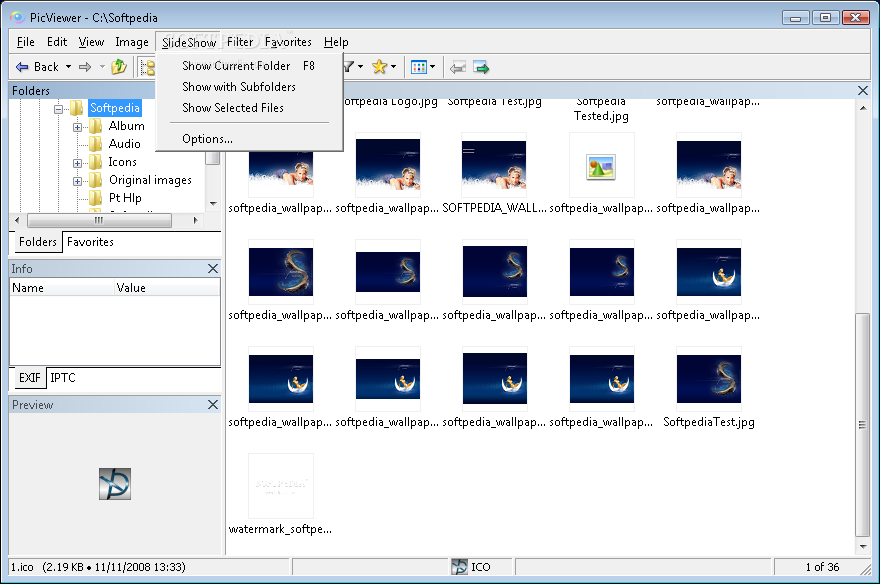
Task: Click the Album folder icon
Action: click(x=95, y=126)
